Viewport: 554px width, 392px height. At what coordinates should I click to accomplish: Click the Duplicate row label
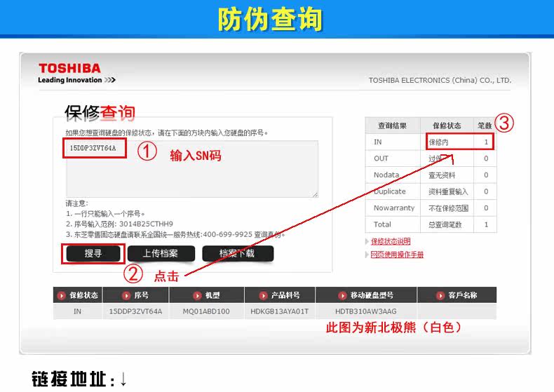click(390, 191)
